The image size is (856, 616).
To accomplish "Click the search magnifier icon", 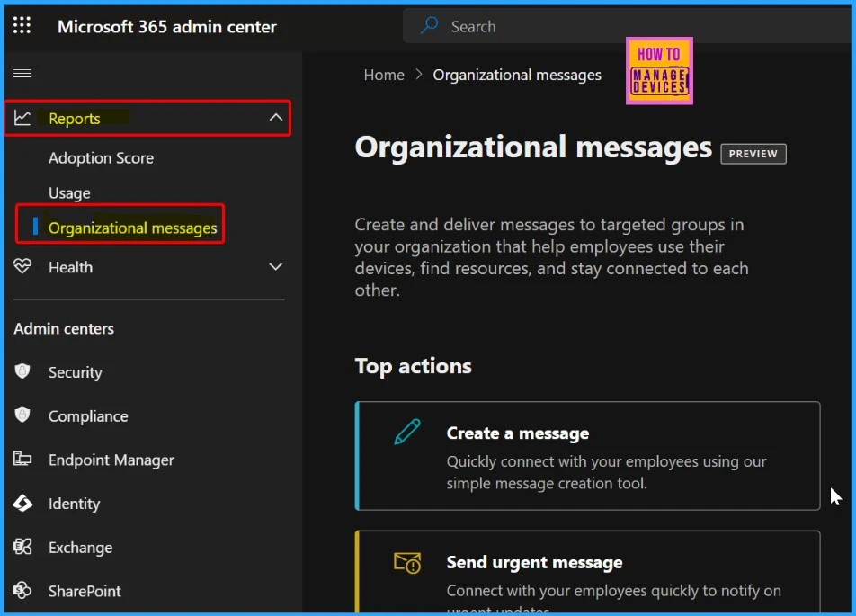I will click(x=430, y=25).
